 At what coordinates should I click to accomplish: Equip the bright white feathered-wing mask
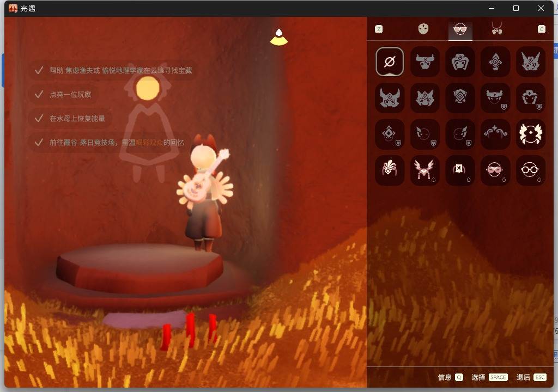(x=530, y=134)
